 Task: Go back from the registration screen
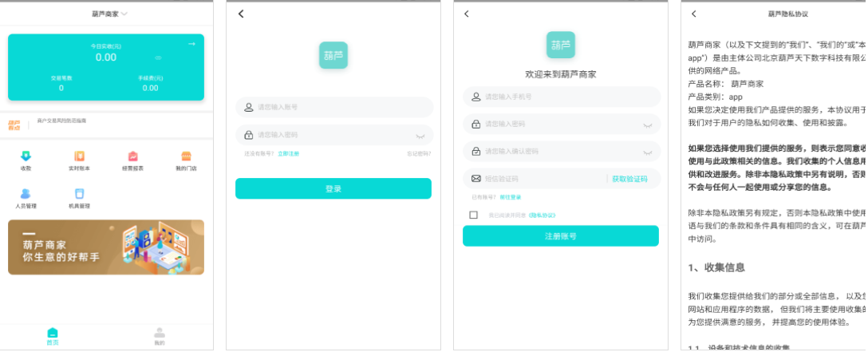click(x=467, y=14)
